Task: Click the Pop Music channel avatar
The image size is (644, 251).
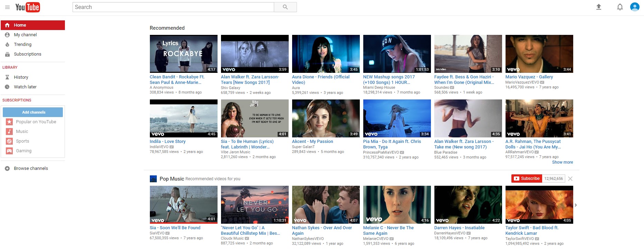Action: click(x=153, y=179)
